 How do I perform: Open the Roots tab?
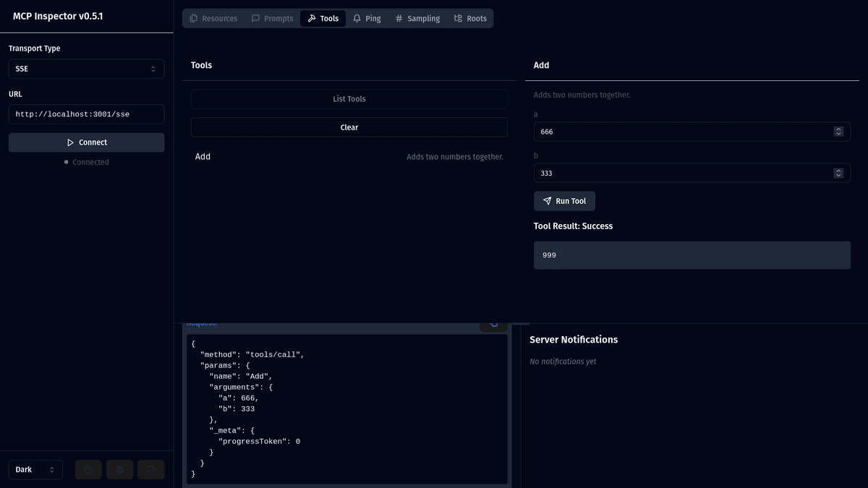pyautogui.click(x=470, y=18)
